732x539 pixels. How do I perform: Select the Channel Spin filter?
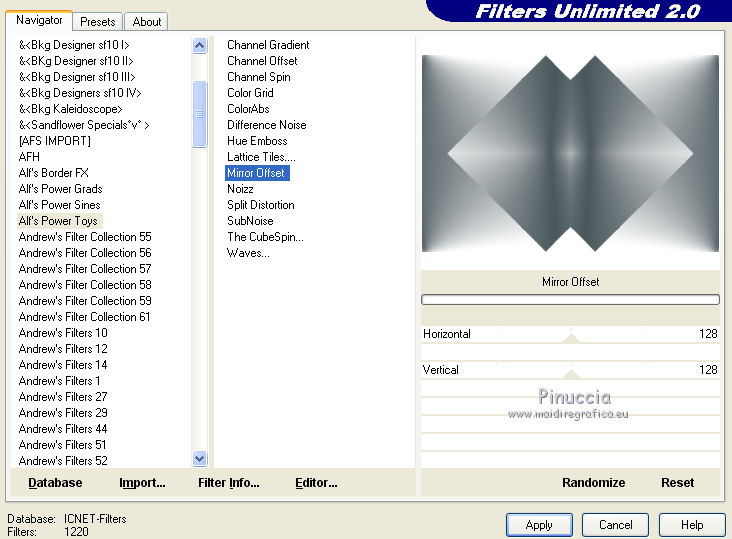(x=259, y=77)
